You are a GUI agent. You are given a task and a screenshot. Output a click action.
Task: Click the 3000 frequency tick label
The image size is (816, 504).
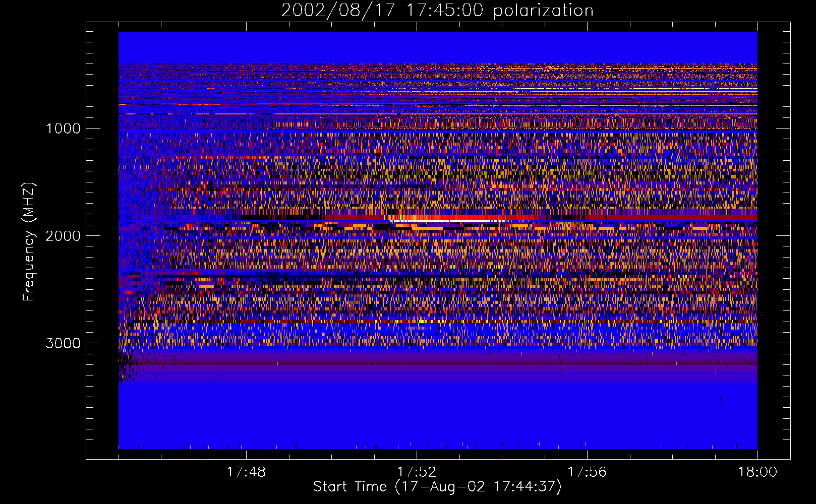(63, 343)
